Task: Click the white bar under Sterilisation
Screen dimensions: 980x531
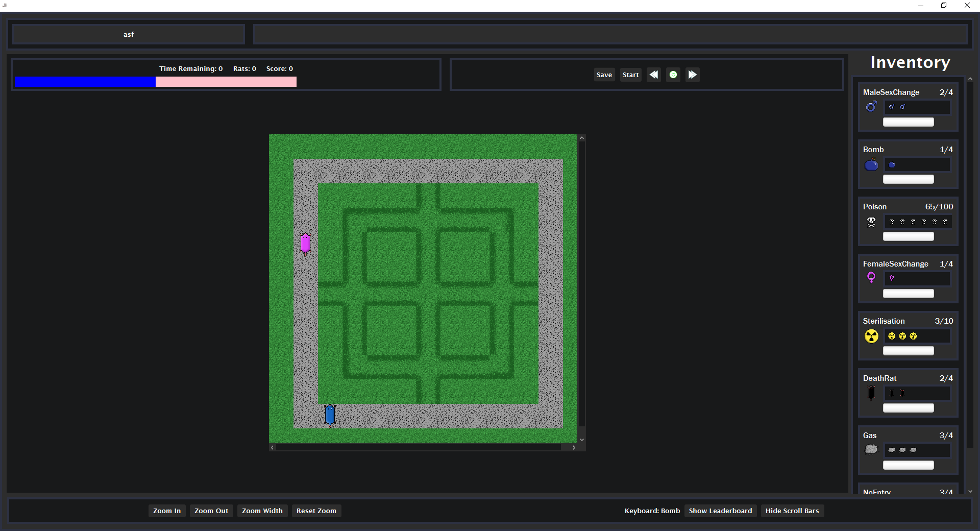Action: tap(909, 351)
